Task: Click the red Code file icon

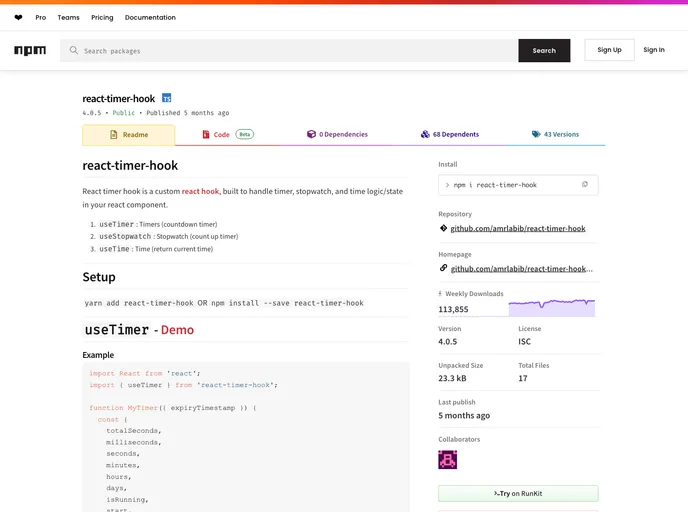Action: 206,134
